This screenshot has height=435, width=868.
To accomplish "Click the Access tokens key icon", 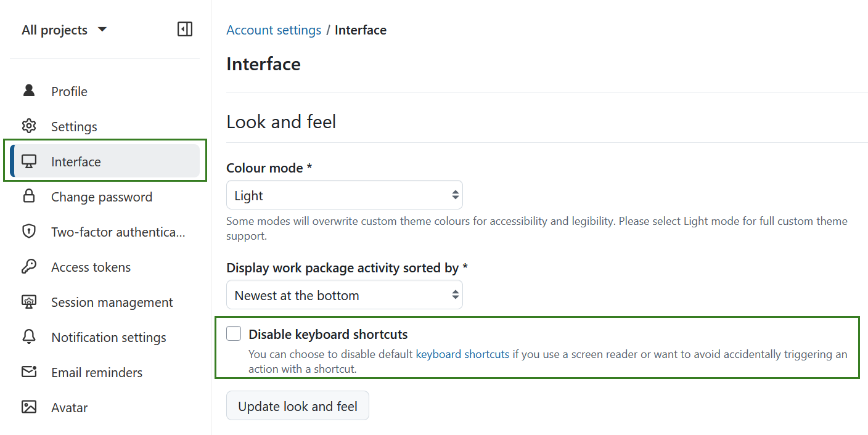I will (x=28, y=266).
